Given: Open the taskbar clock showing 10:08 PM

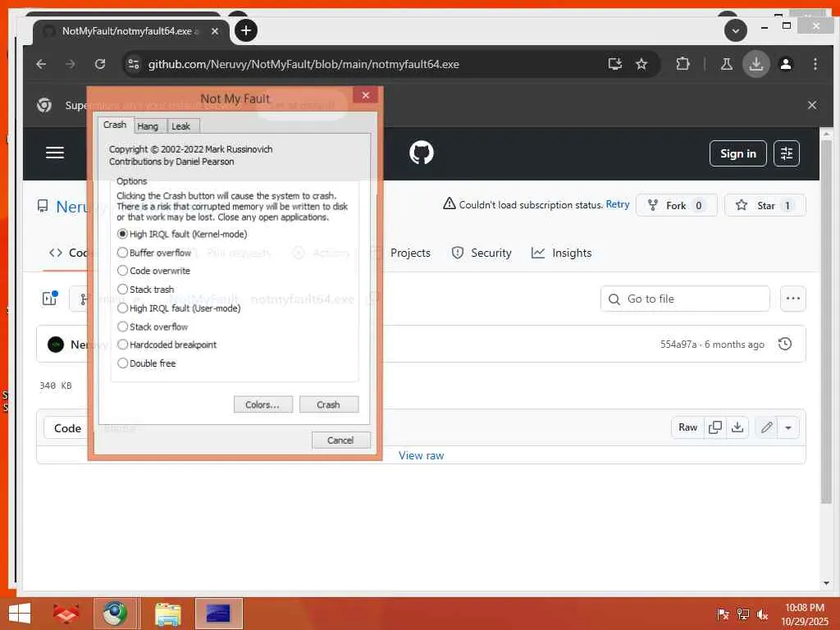Looking at the screenshot, I should [804, 614].
